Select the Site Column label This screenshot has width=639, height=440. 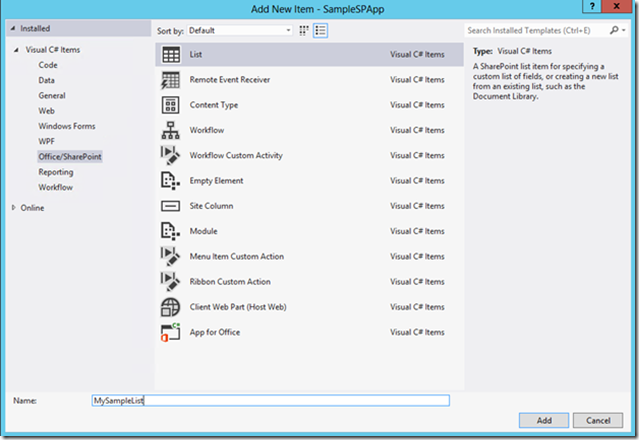[x=211, y=206]
